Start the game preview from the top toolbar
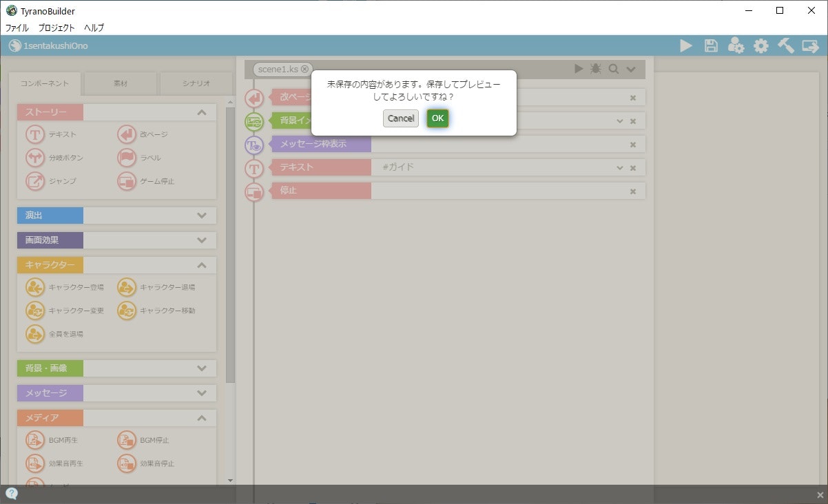 pyautogui.click(x=686, y=46)
